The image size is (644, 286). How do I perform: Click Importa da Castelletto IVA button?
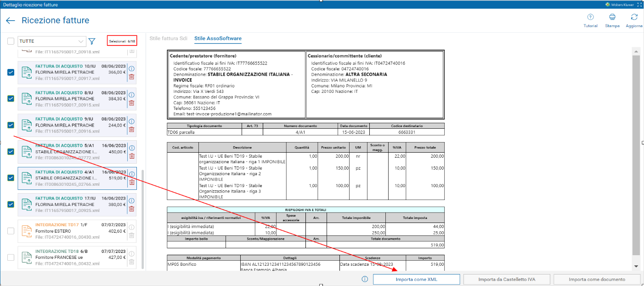(x=506, y=279)
